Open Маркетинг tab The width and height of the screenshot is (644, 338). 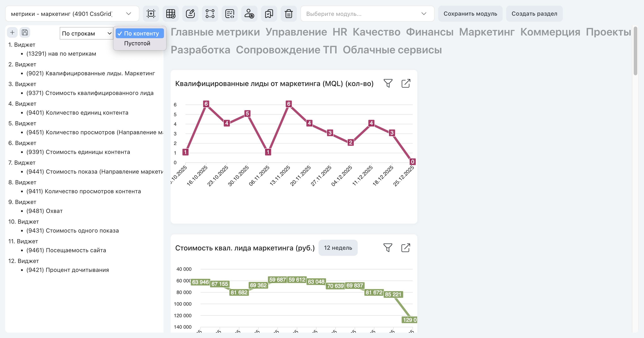click(487, 32)
